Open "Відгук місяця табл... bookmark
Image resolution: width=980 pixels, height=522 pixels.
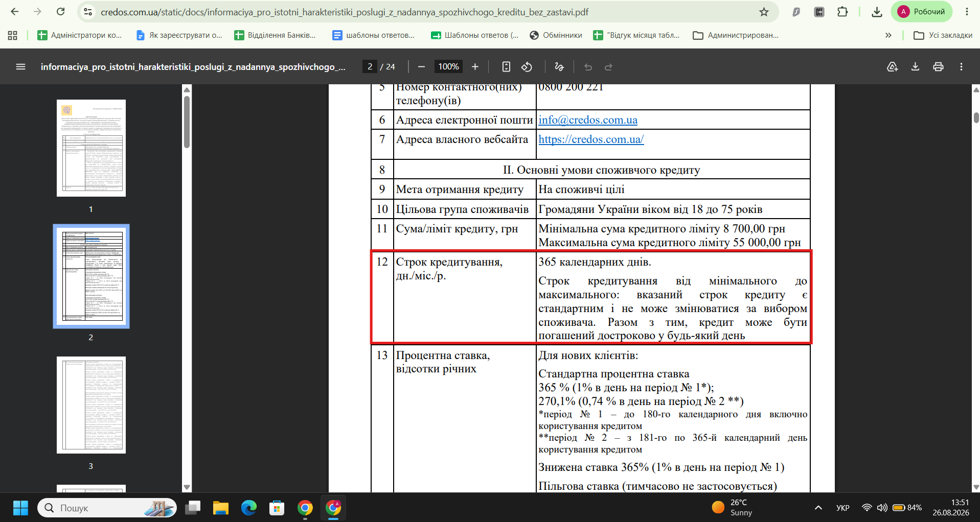[636, 35]
